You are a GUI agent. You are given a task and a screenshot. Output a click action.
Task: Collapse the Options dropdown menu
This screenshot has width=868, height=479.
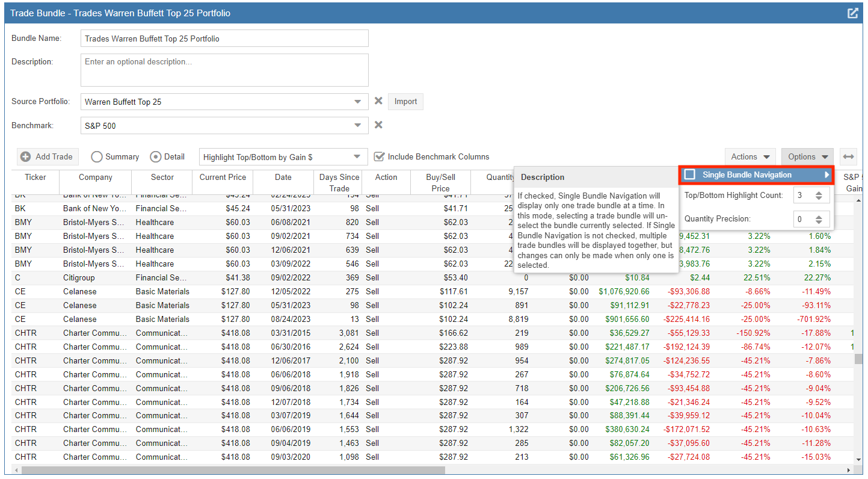[807, 156]
